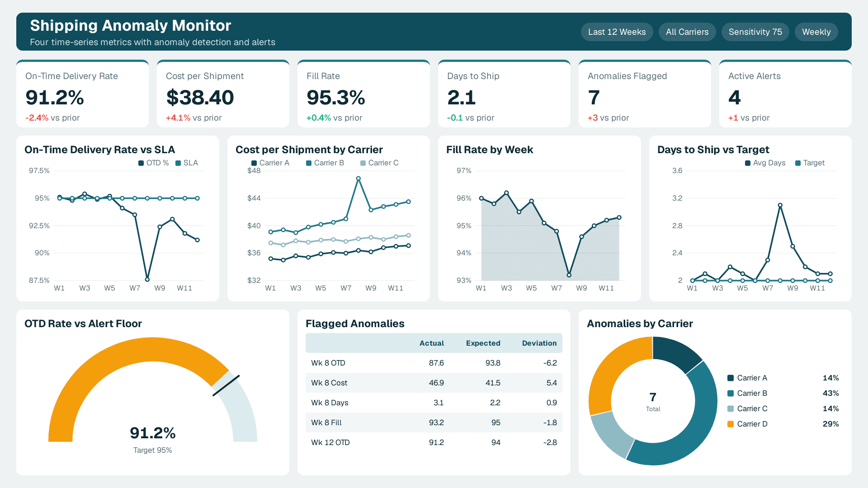868x488 pixels.
Task: Select the Anomalies Flagged value 7
Action: click(594, 98)
